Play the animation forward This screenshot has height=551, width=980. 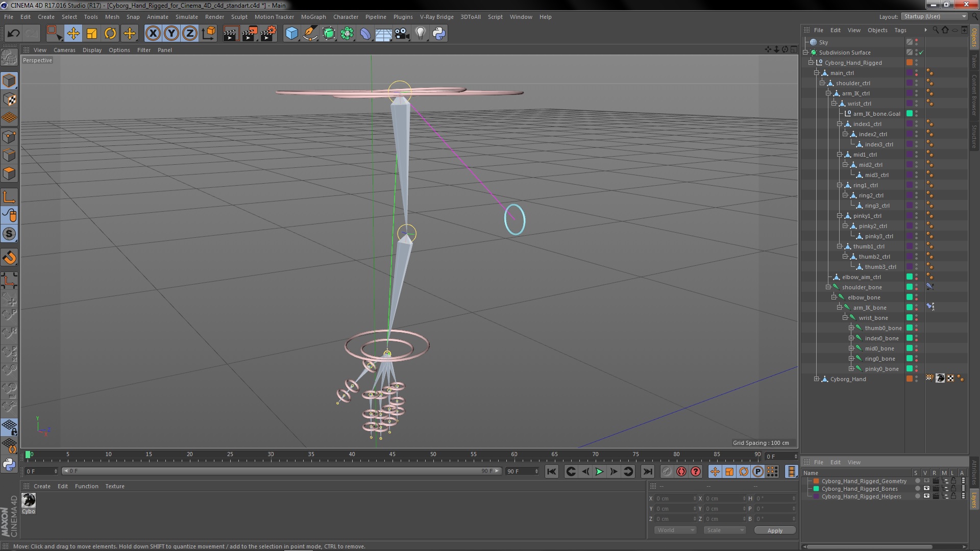[599, 471]
